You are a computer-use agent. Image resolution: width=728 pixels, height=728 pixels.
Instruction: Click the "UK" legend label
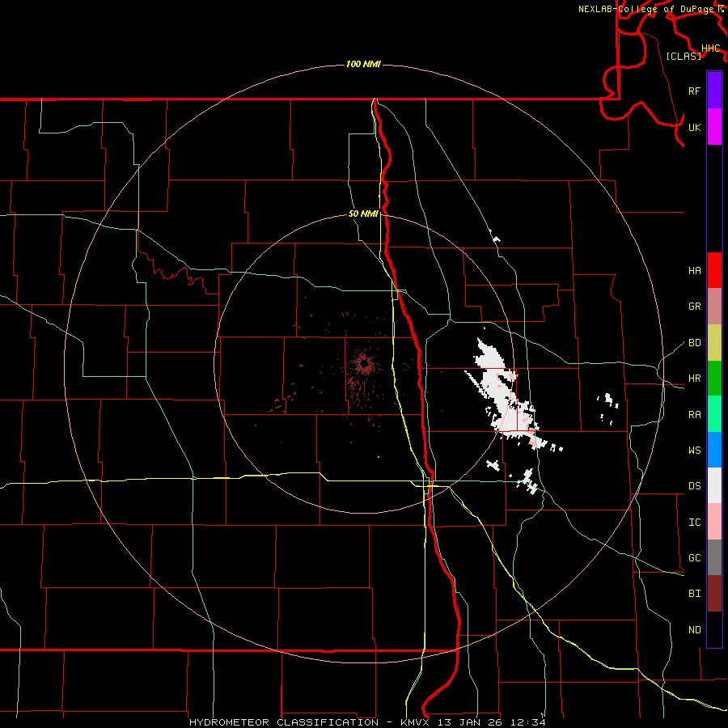coord(694,127)
